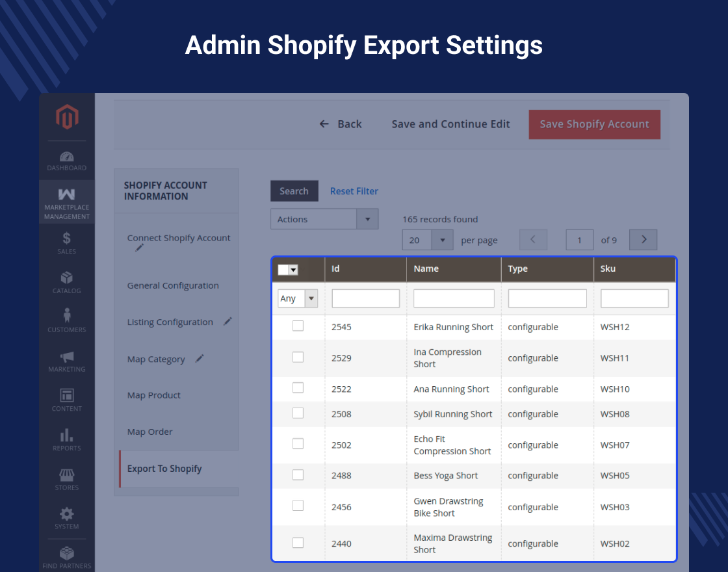
Task: Click the Back button
Action: pos(341,124)
